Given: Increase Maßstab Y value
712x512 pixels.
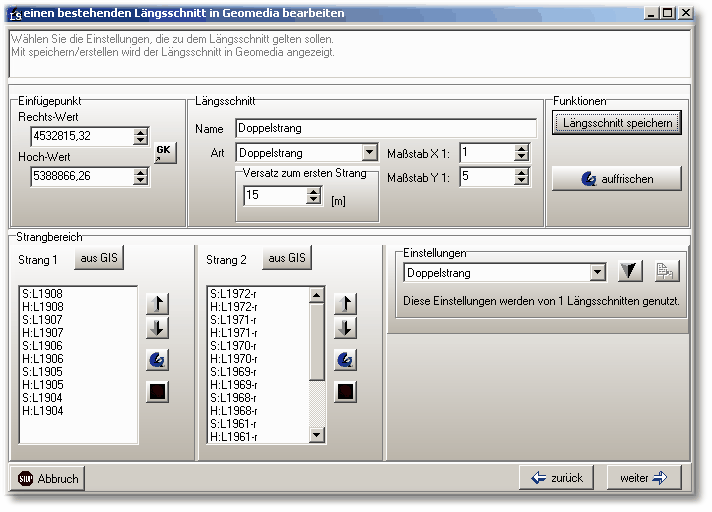Looking at the screenshot, I should click(522, 172).
